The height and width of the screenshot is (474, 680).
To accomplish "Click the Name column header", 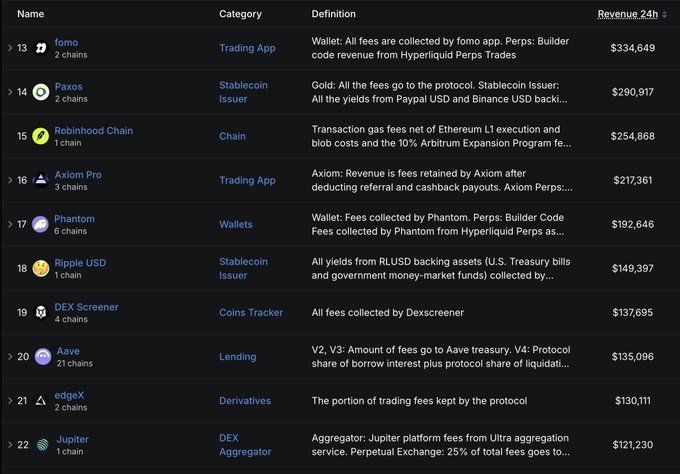I will click(x=30, y=14).
